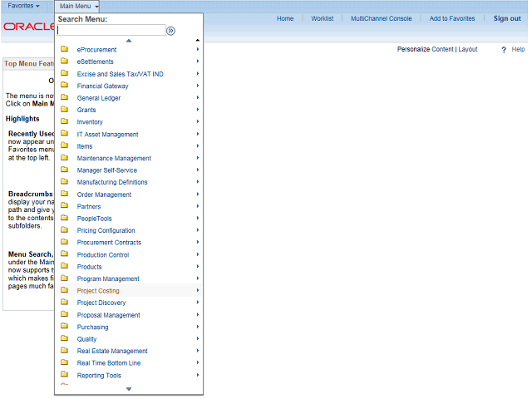Click the Sign out link

pos(507,18)
